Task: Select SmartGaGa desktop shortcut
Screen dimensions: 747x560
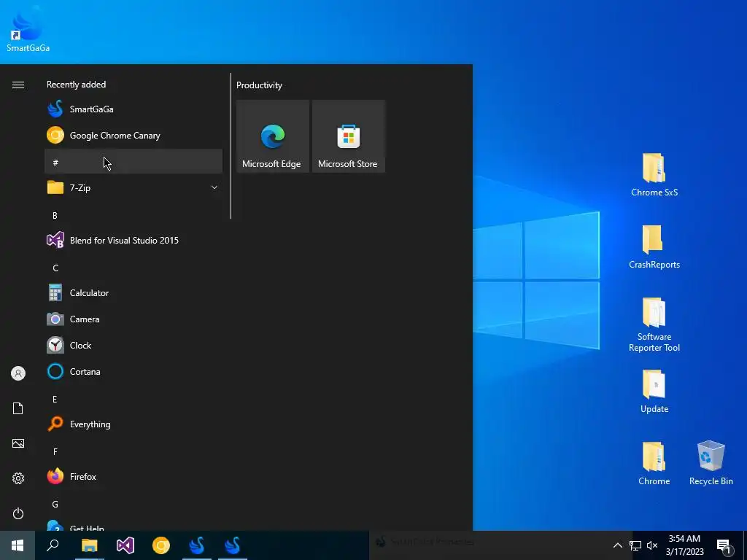Action: pos(28,31)
